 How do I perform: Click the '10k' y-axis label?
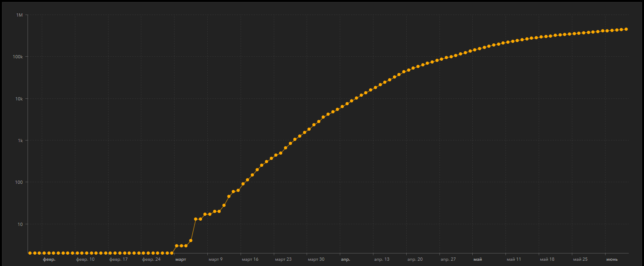point(19,99)
